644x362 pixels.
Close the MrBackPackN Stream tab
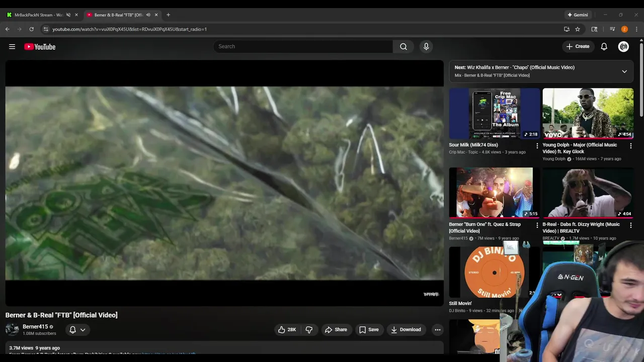pyautogui.click(x=76, y=15)
